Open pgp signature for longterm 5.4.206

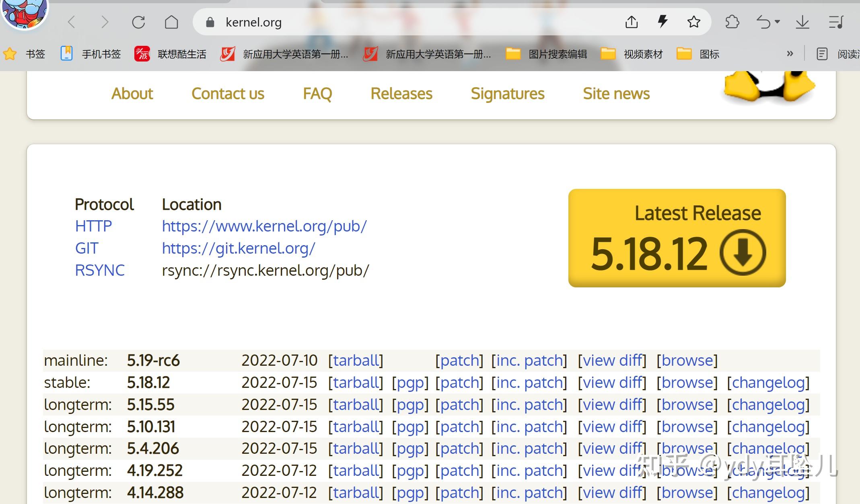[x=410, y=449]
